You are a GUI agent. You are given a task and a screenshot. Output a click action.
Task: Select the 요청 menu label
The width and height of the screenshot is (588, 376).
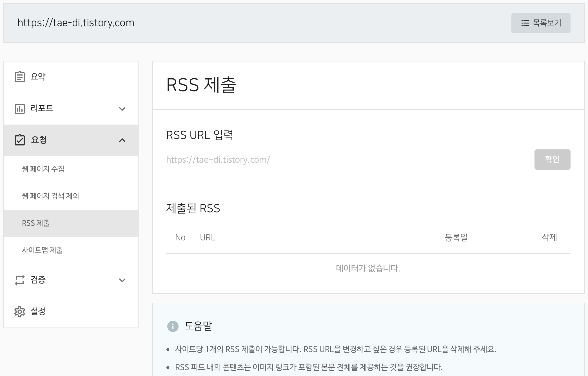(39, 140)
